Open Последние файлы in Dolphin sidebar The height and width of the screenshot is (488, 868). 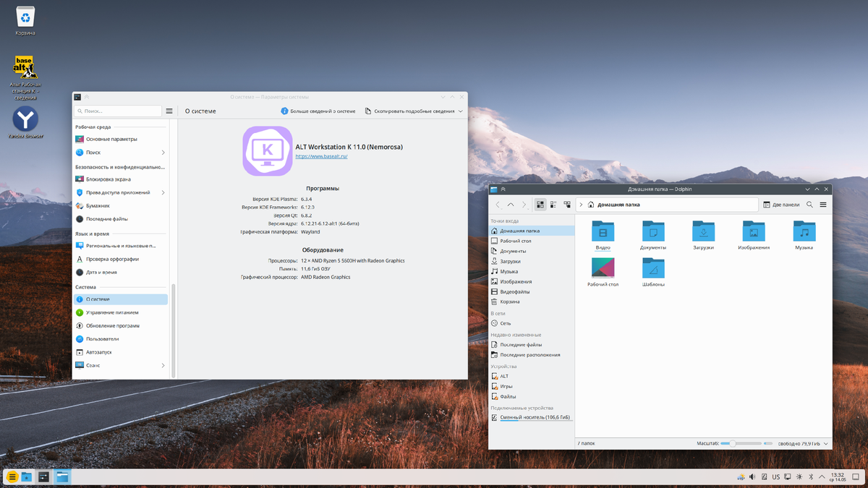coord(532,345)
